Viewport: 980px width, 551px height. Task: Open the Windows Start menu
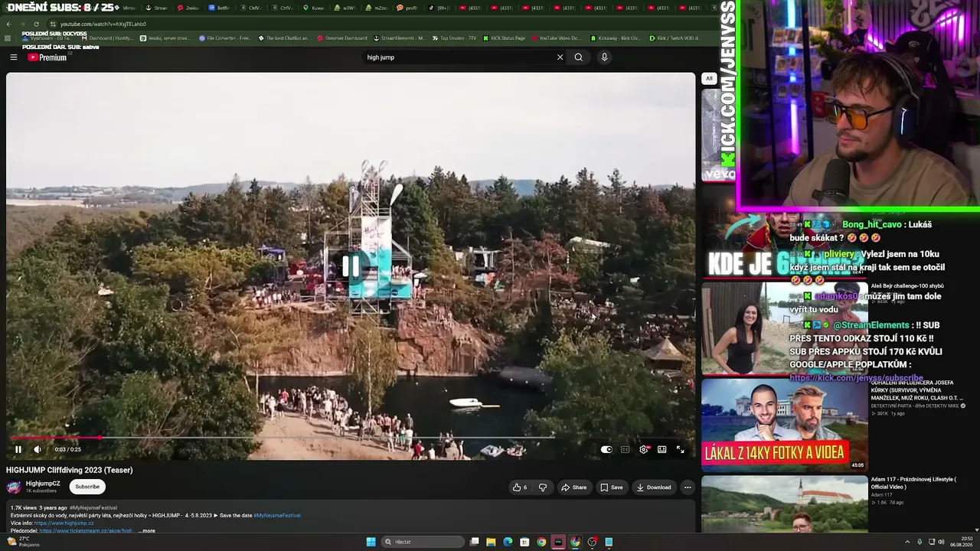[371, 542]
